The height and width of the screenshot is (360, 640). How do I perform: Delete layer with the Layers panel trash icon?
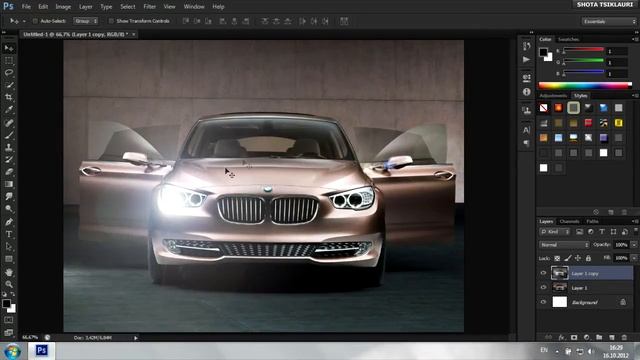(x=624, y=338)
